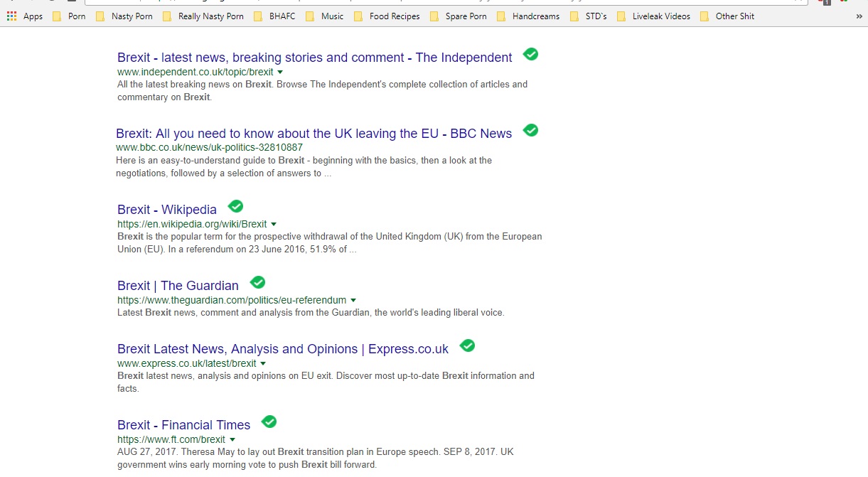
Task: Click green checkmark beside Brexit - Wikipedia result
Action: click(x=235, y=206)
